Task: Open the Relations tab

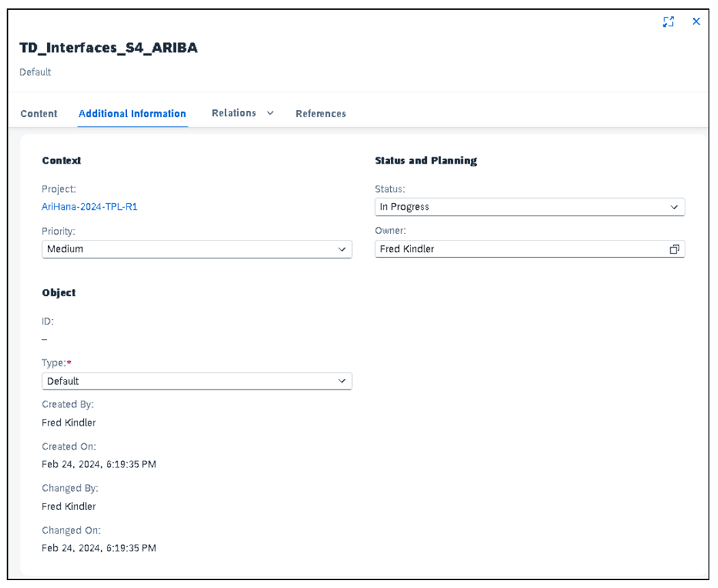Action: [234, 113]
